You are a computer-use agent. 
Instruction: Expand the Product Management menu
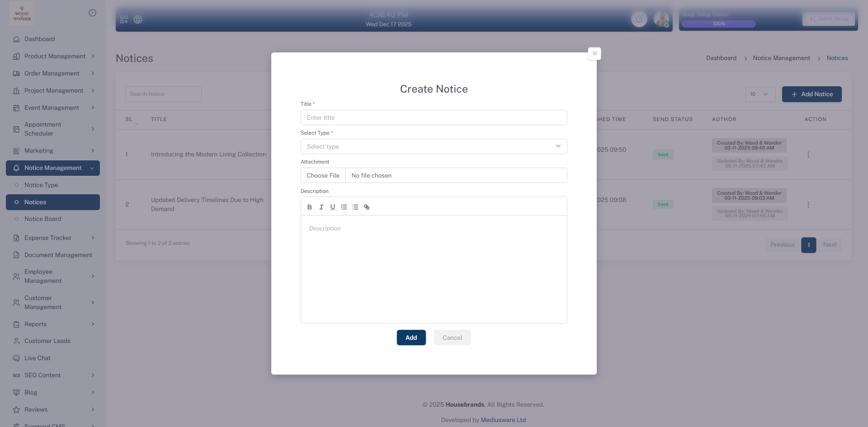pyautogui.click(x=54, y=56)
